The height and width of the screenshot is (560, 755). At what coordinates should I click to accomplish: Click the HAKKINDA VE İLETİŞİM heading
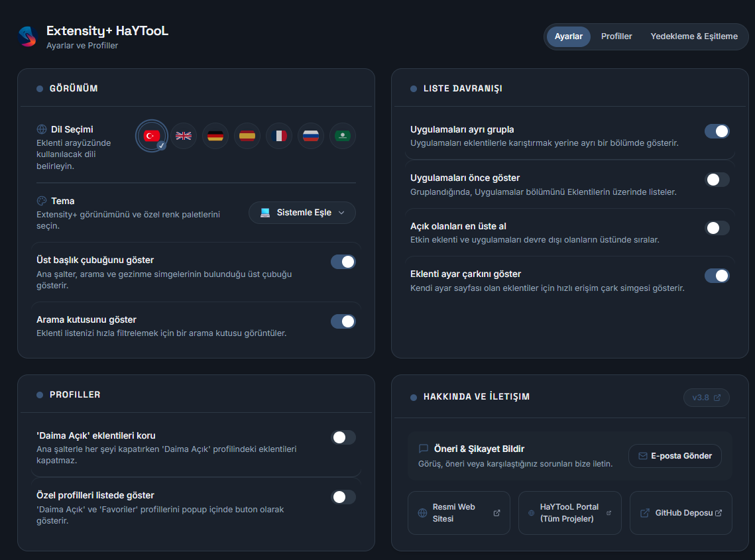tap(476, 397)
